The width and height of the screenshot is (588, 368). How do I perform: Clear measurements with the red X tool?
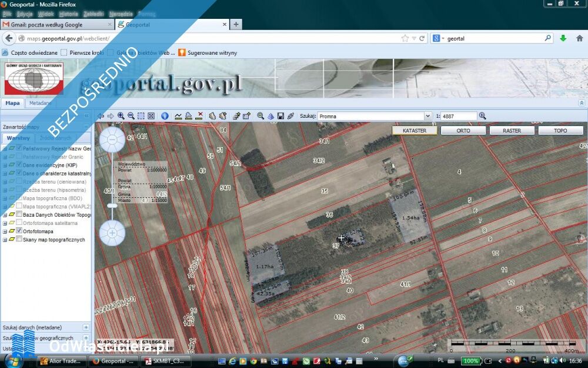tap(199, 116)
